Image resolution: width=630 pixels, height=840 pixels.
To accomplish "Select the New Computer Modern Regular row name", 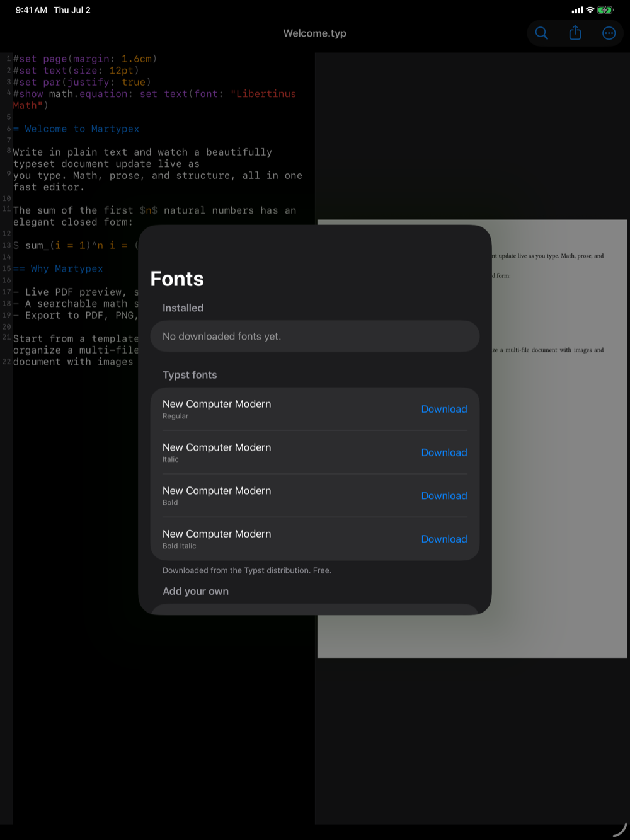I will pos(217,404).
